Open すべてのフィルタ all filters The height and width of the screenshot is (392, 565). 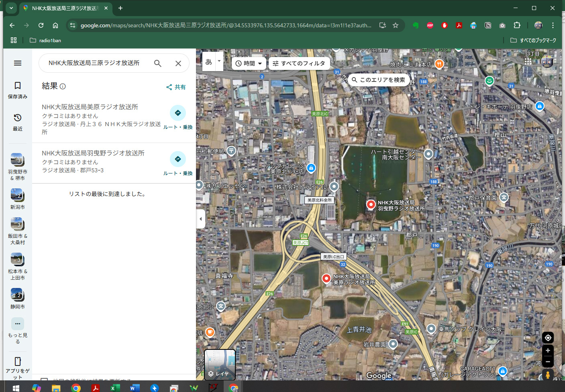[299, 63]
